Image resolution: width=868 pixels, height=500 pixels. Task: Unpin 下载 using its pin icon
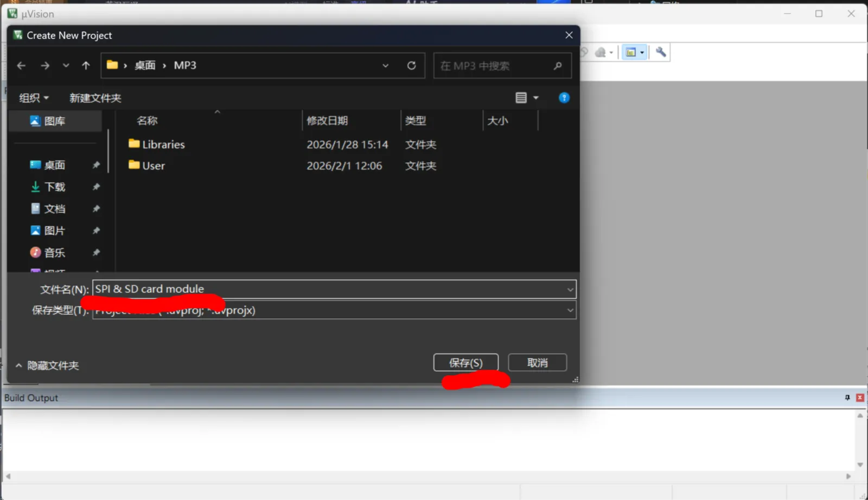[96, 187]
